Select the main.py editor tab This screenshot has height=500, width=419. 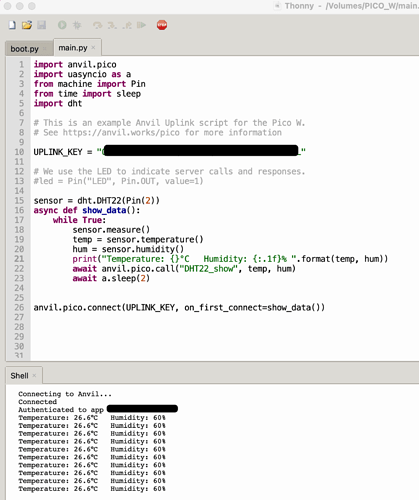[x=73, y=48]
